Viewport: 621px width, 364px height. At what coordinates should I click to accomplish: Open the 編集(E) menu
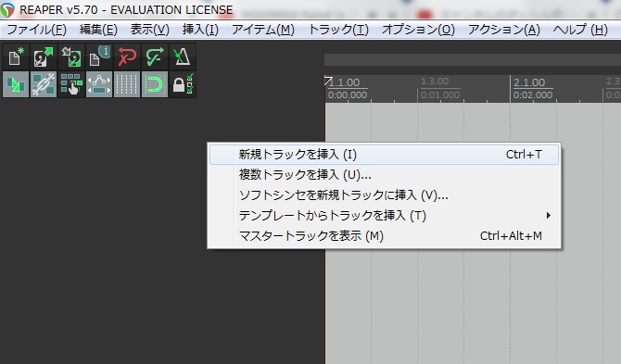pos(98,30)
